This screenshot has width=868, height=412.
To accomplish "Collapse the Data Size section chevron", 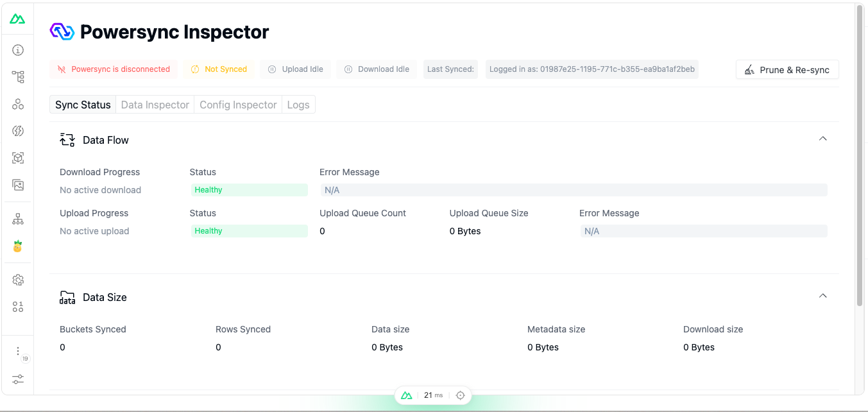I will pyautogui.click(x=822, y=296).
